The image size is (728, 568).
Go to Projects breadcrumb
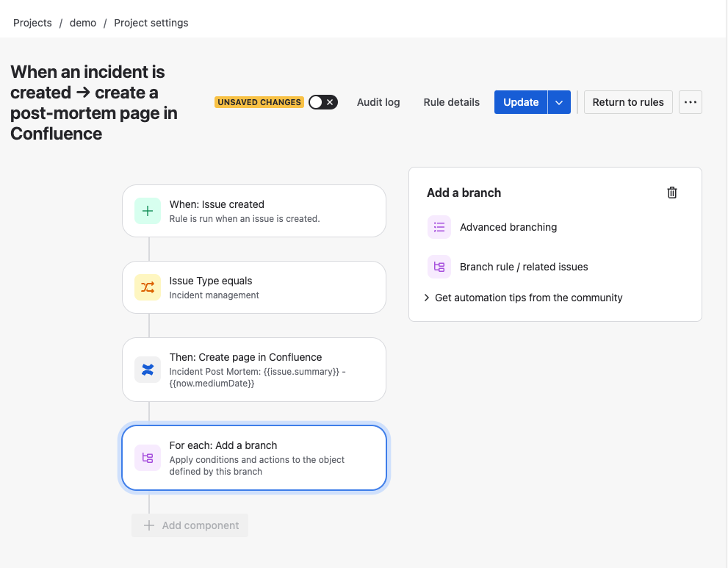pyautogui.click(x=32, y=23)
